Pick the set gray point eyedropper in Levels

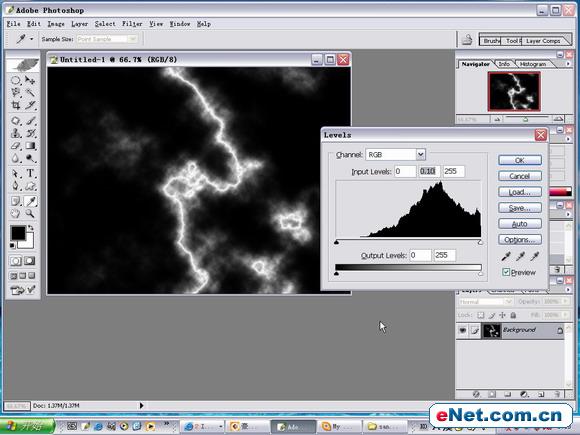click(x=520, y=256)
